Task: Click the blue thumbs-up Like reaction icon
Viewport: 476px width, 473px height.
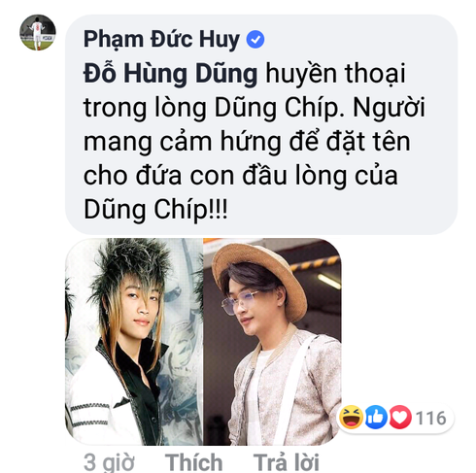Action: (376, 418)
